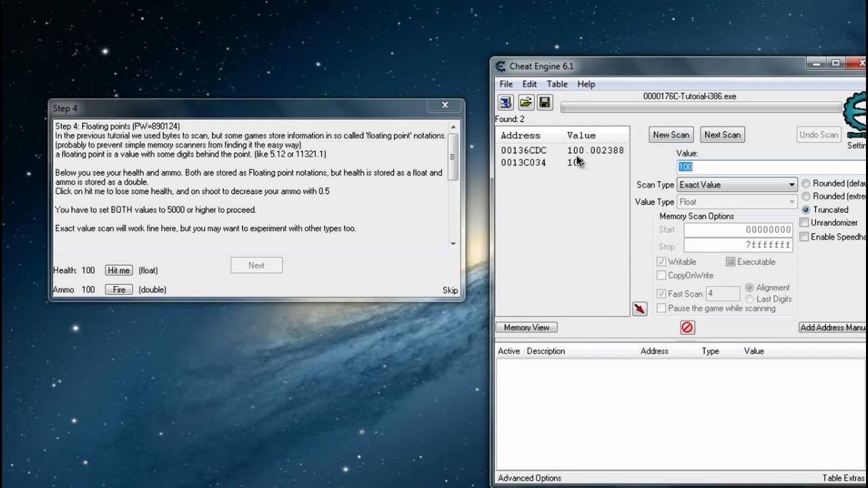Toggle the CopyOnWrite checkbox
868x488 pixels.
coord(661,275)
